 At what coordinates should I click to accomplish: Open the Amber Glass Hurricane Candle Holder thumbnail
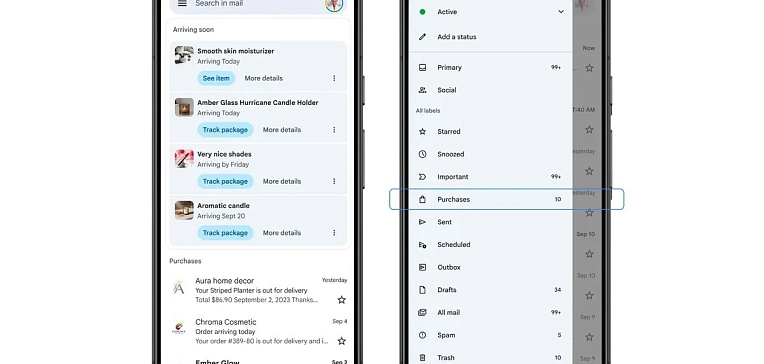tap(184, 107)
